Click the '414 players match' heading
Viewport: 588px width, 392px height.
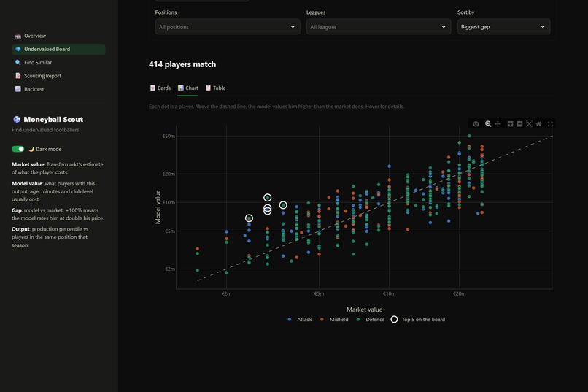tap(182, 64)
